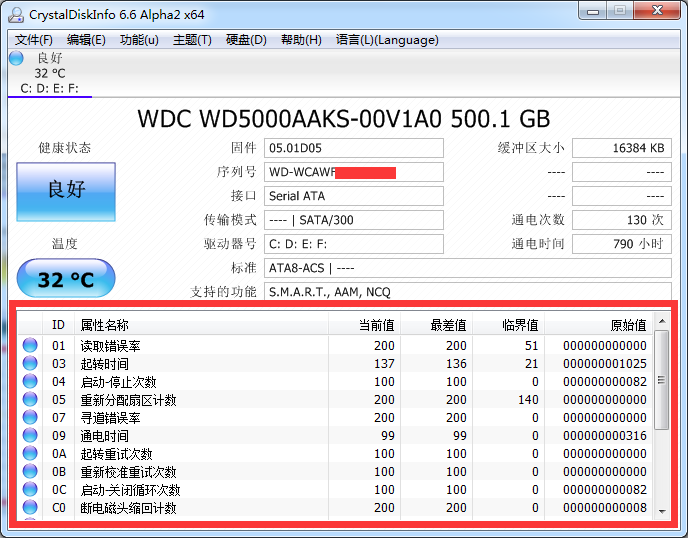
Task: Click the status orb of row 03 起转时间
Action: click(x=30, y=363)
